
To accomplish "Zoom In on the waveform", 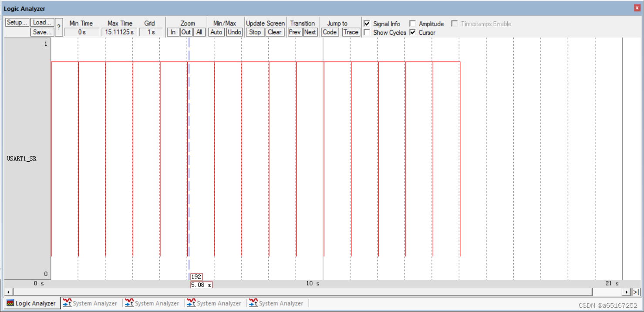I will (173, 32).
